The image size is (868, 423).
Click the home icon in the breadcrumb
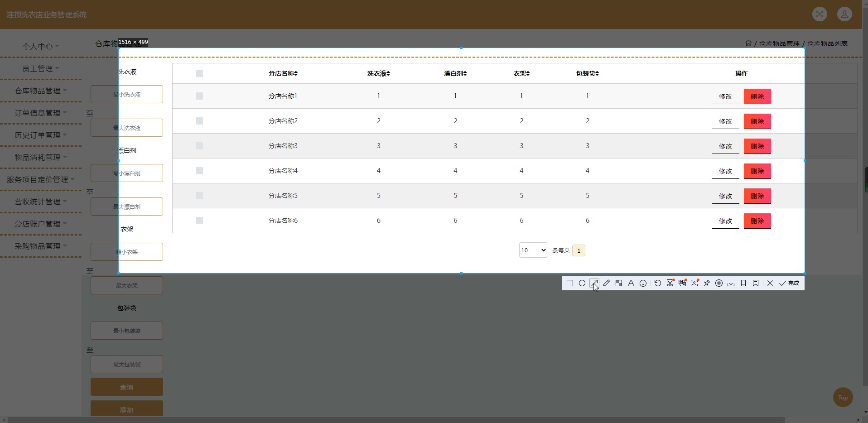point(748,43)
